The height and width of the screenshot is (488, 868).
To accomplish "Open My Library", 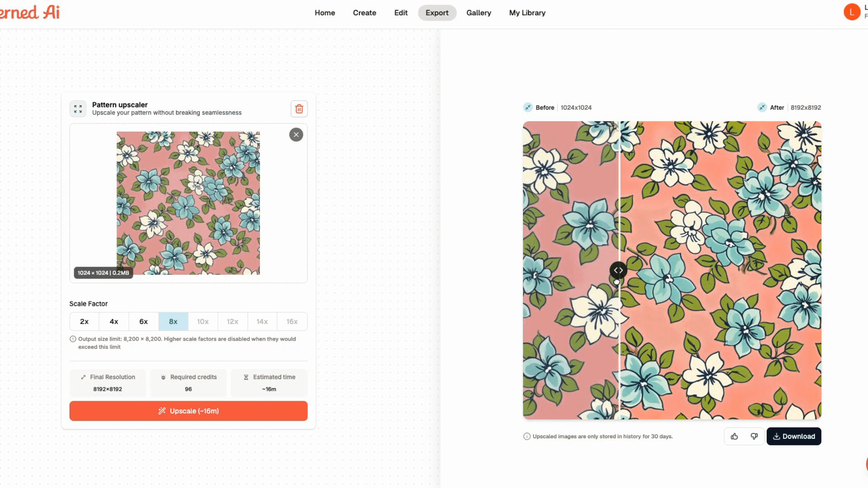I will coord(527,13).
